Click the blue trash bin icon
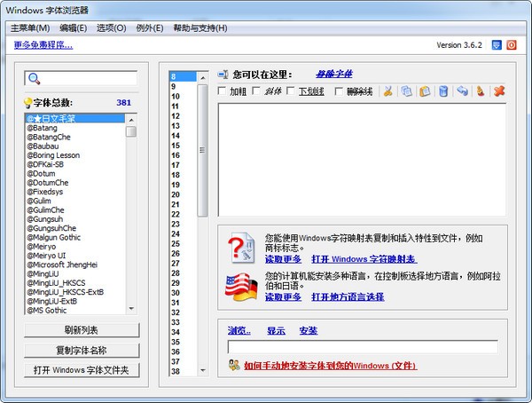This screenshot has width=532, height=403. 443,91
